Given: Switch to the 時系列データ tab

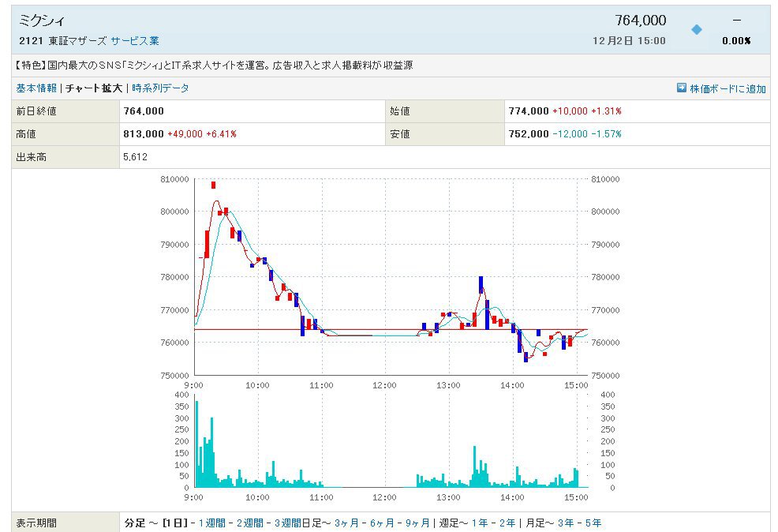Looking at the screenshot, I should [160, 88].
